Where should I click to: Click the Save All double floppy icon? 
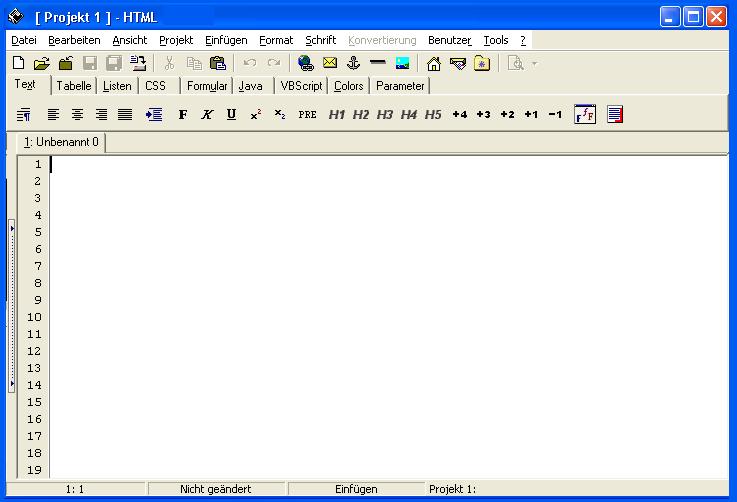114,63
